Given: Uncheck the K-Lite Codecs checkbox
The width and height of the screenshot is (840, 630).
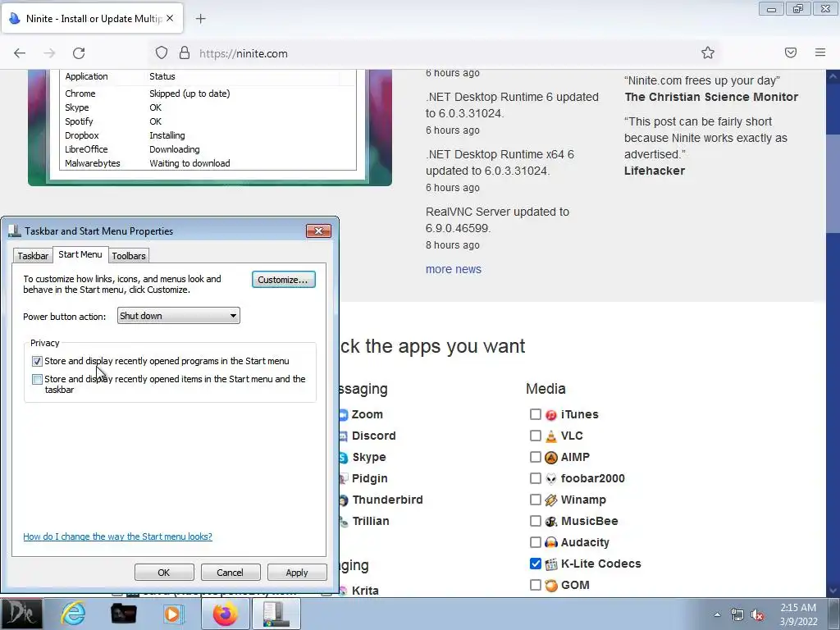Looking at the screenshot, I should tap(535, 563).
